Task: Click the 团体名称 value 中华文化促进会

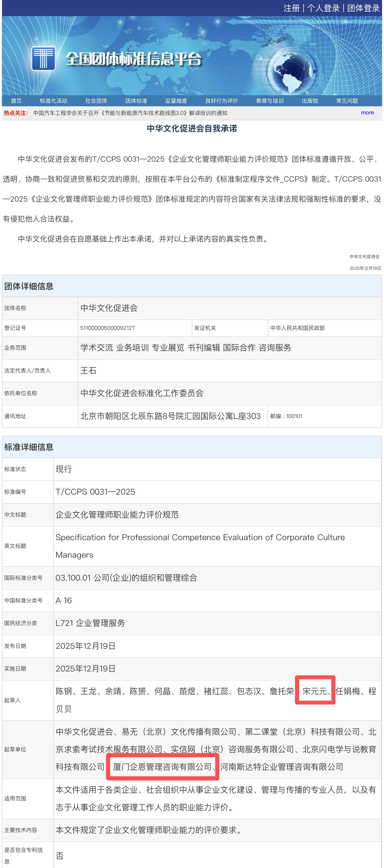Action: 109,308
